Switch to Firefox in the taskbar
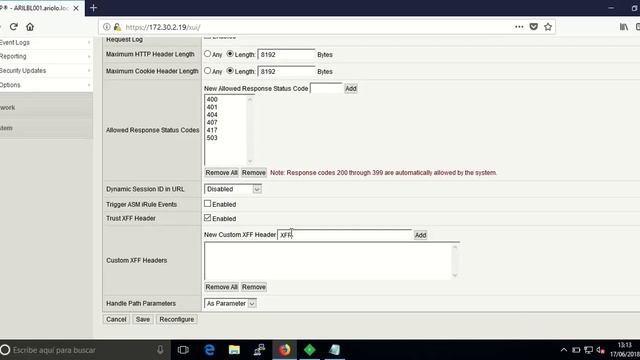 (284, 350)
